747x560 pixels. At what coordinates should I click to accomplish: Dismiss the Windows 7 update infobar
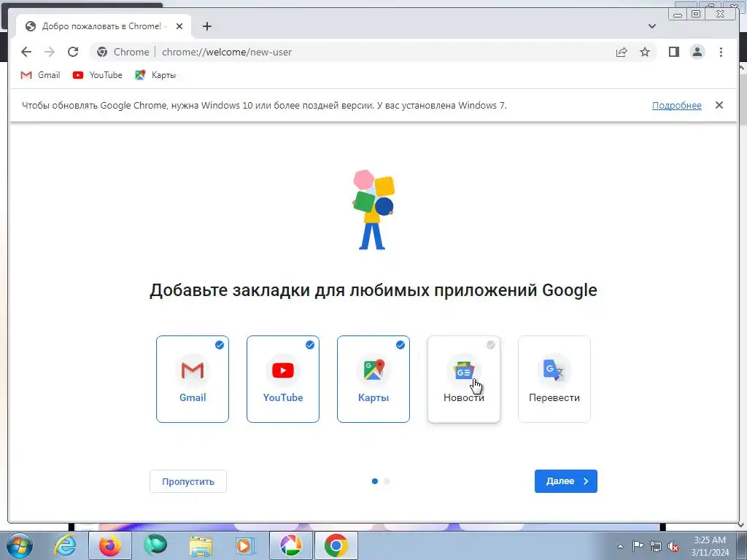pyautogui.click(x=719, y=105)
